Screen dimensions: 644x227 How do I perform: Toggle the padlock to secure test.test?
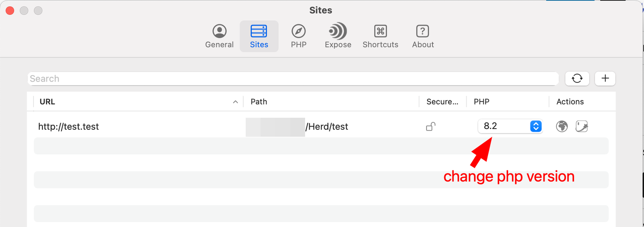(x=430, y=127)
